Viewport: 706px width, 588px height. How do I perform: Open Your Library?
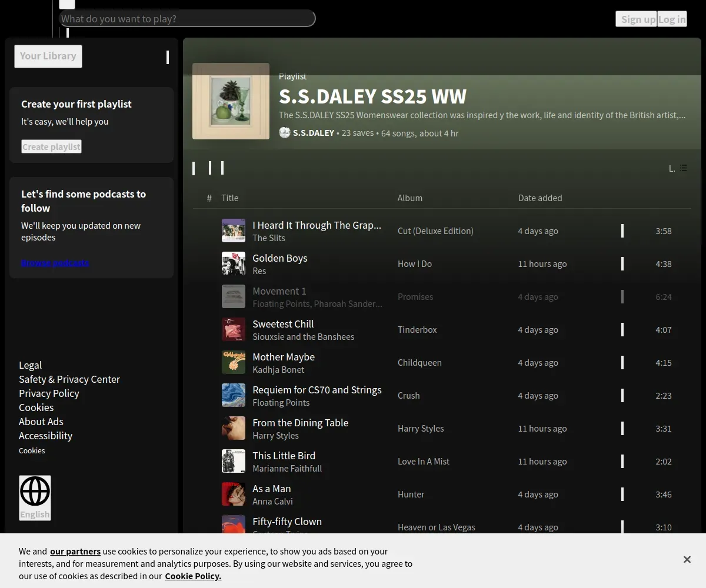48,56
